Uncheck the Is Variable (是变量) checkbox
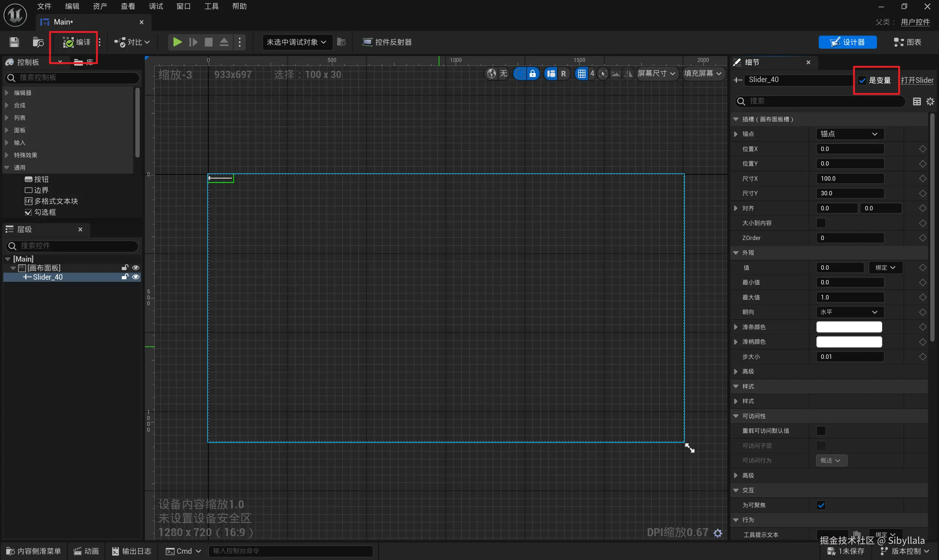939x560 pixels. pyautogui.click(x=862, y=80)
